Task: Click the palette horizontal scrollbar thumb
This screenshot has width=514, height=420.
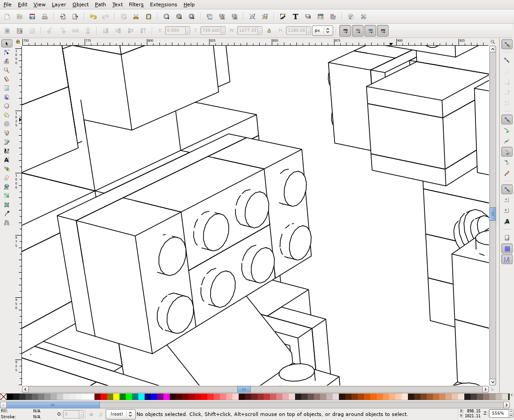Action: point(53,405)
